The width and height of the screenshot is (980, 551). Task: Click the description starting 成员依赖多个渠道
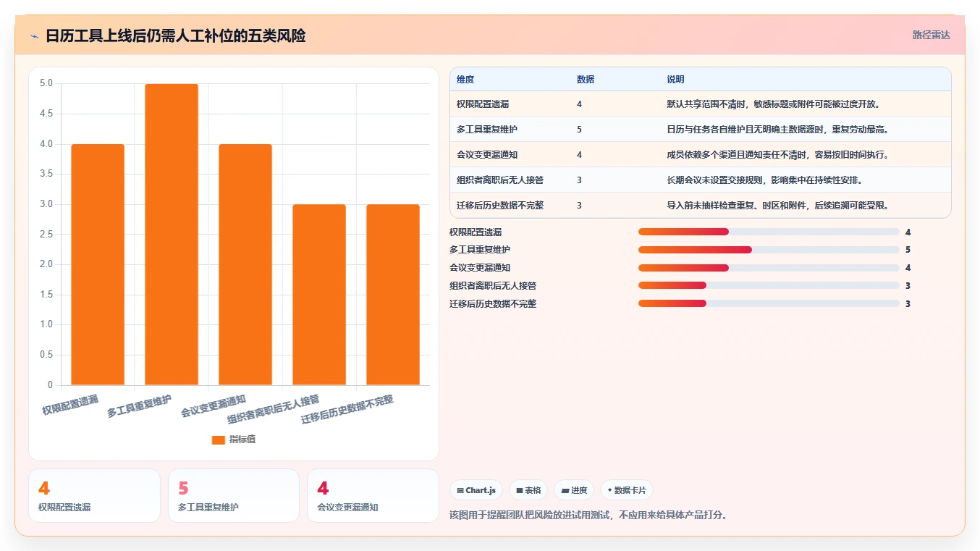[x=778, y=155]
